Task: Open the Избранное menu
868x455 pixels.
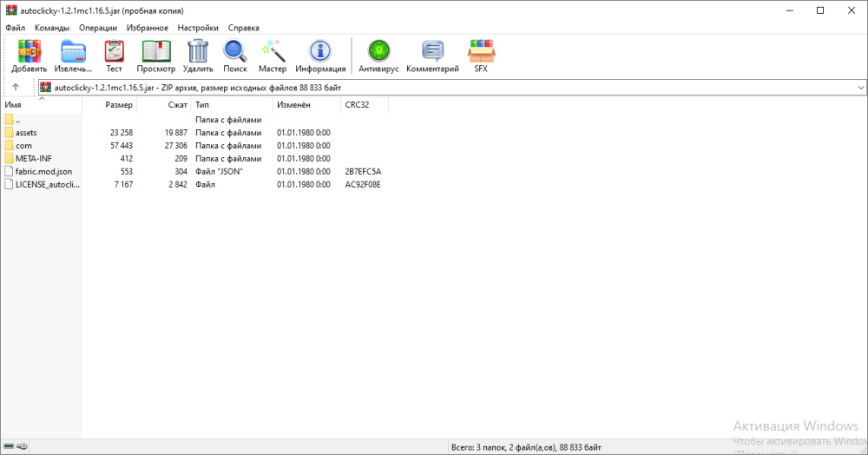Action: (148, 28)
